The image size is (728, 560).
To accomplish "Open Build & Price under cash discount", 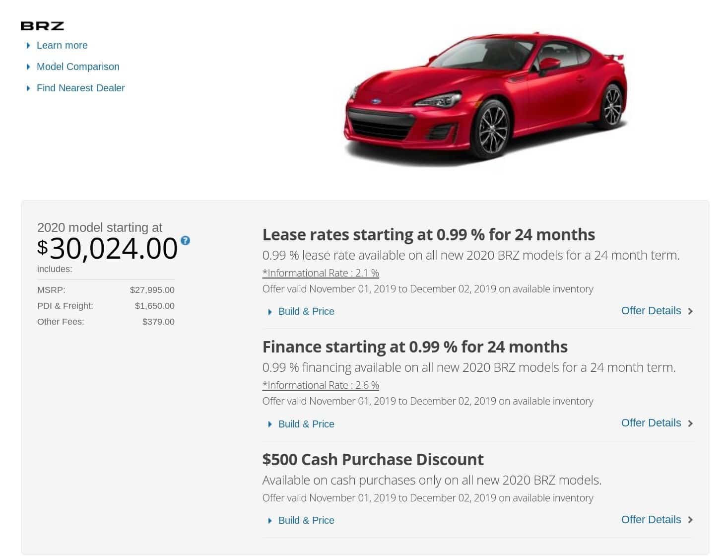I will click(x=306, y=520).
